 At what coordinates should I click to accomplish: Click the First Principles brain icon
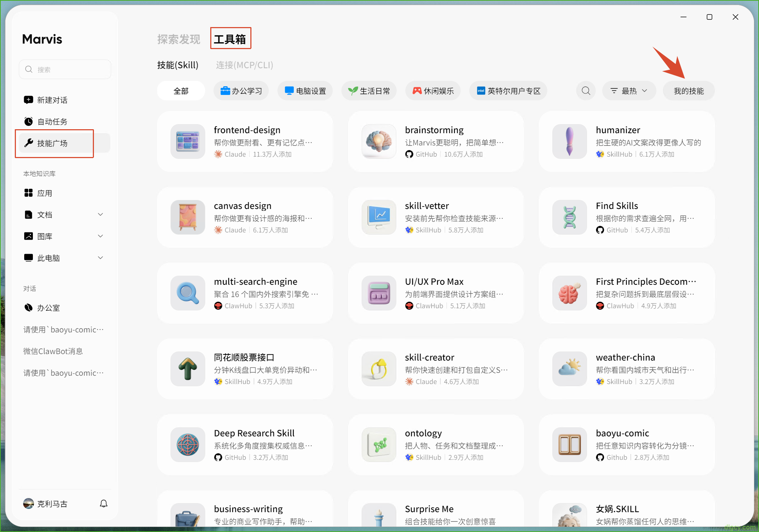[570, 293]
